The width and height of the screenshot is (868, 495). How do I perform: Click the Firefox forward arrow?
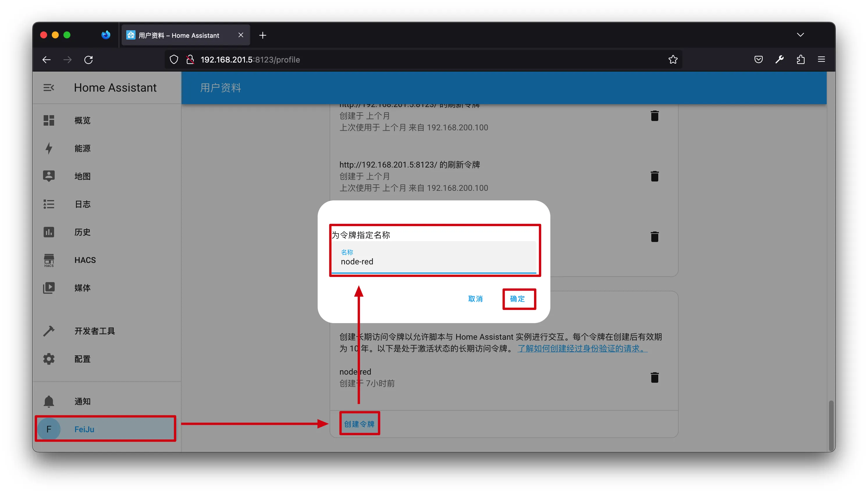coord(67,60)
